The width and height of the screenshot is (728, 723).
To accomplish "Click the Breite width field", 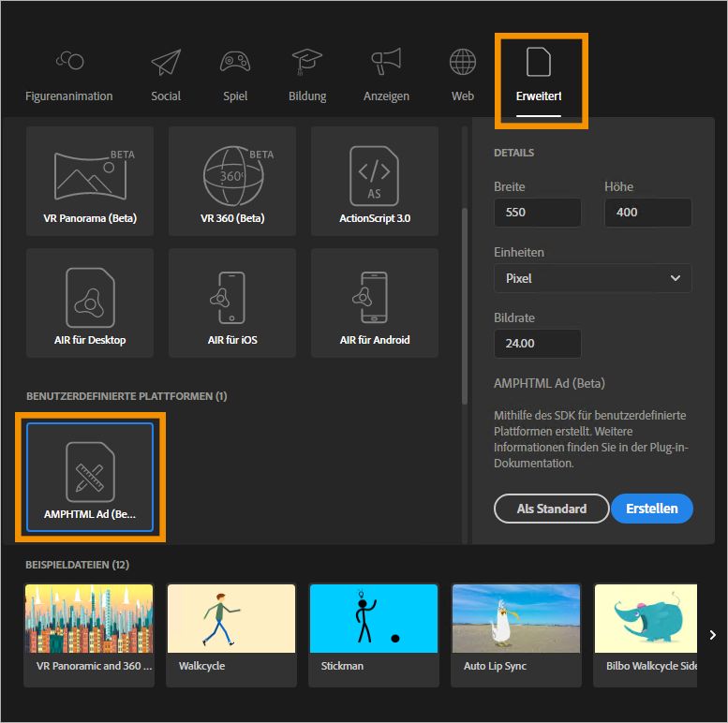I will click(537, 213).
